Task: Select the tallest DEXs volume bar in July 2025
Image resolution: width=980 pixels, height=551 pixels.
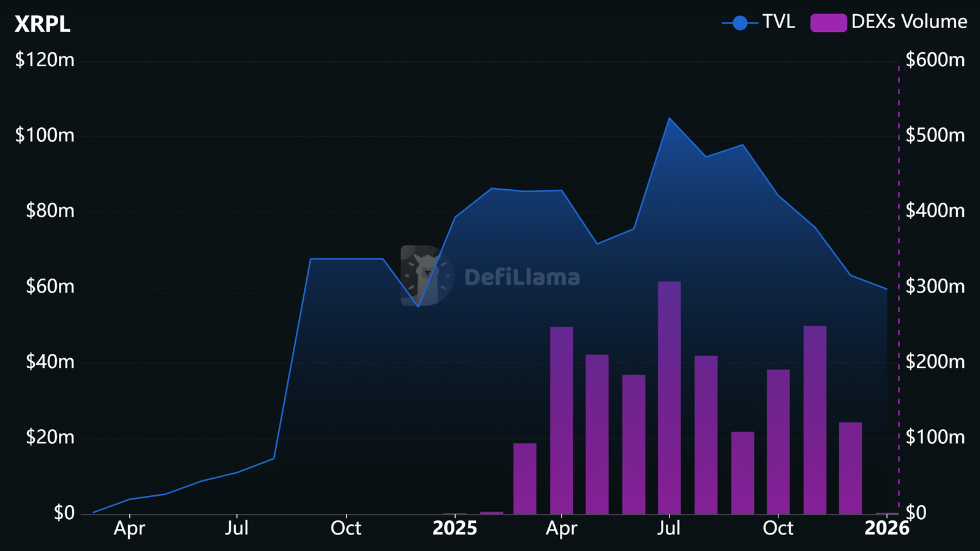Action: click(x=669, y=398)
